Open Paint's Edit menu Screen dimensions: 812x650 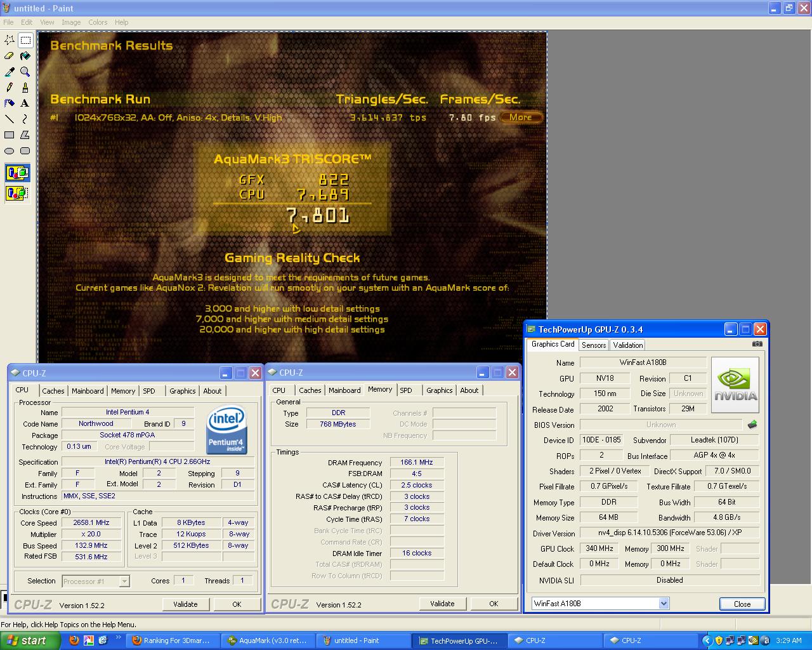click(27, 22)
